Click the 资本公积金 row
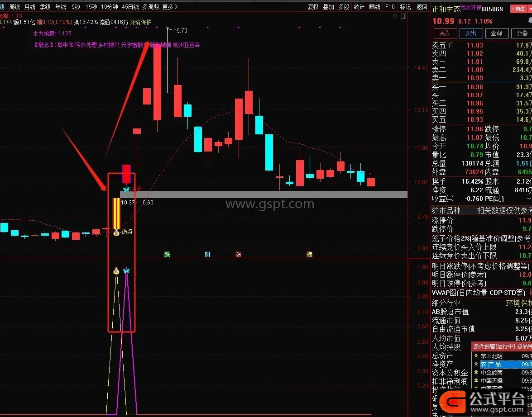Screen dimensions: 532x417 pos(450,373)
